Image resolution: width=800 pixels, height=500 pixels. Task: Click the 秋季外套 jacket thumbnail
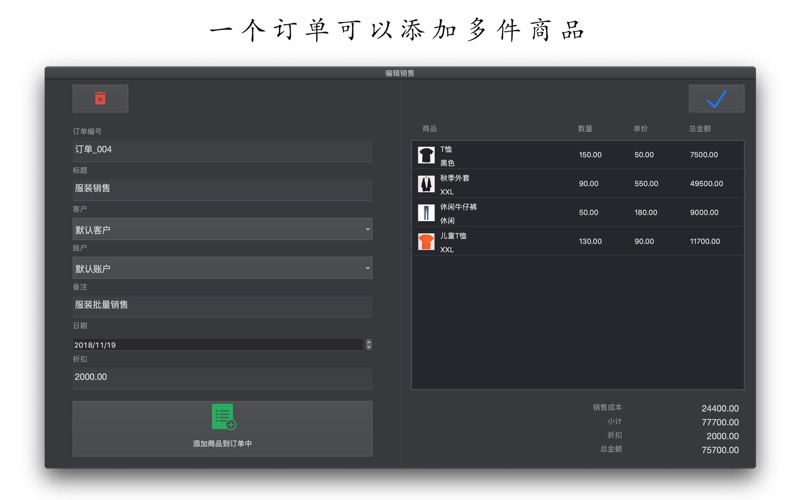click(x=426, y=184)
